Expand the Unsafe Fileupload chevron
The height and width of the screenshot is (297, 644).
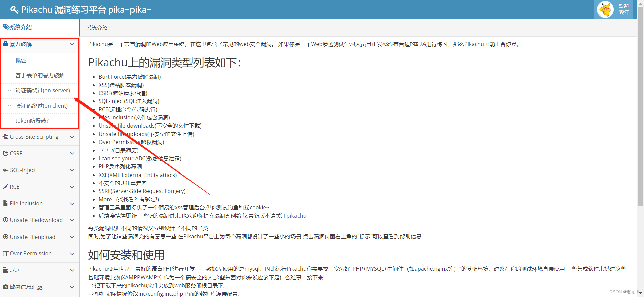tap(72, 237)
